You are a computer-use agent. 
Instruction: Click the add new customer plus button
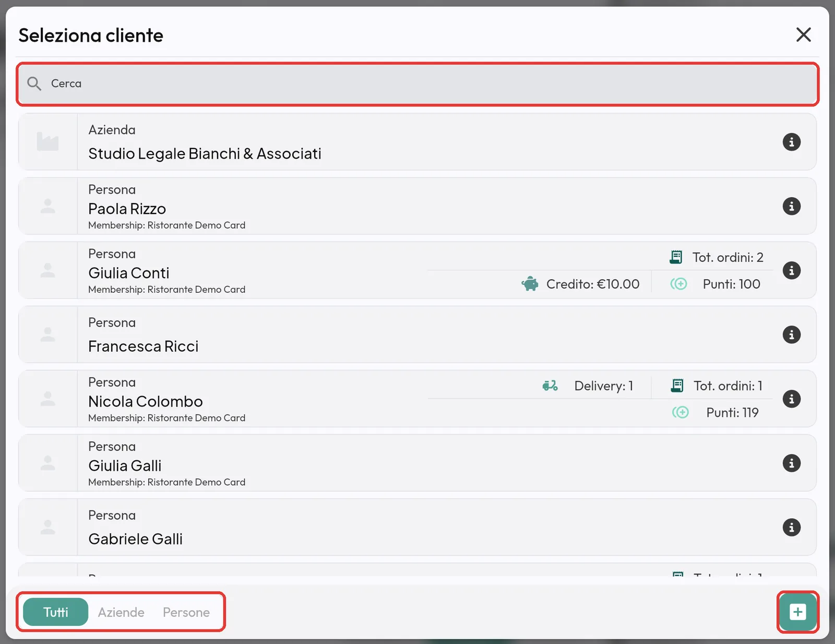797,612
